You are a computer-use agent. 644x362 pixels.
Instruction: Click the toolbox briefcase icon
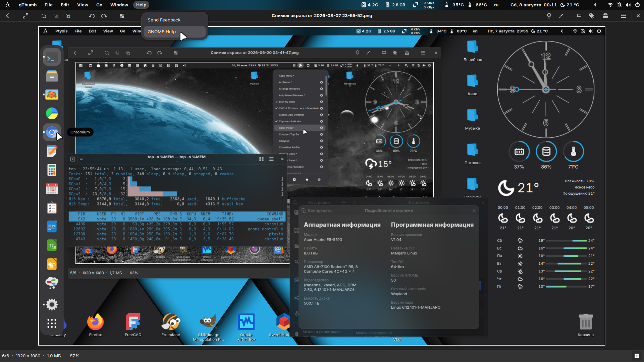click(605, 16)
